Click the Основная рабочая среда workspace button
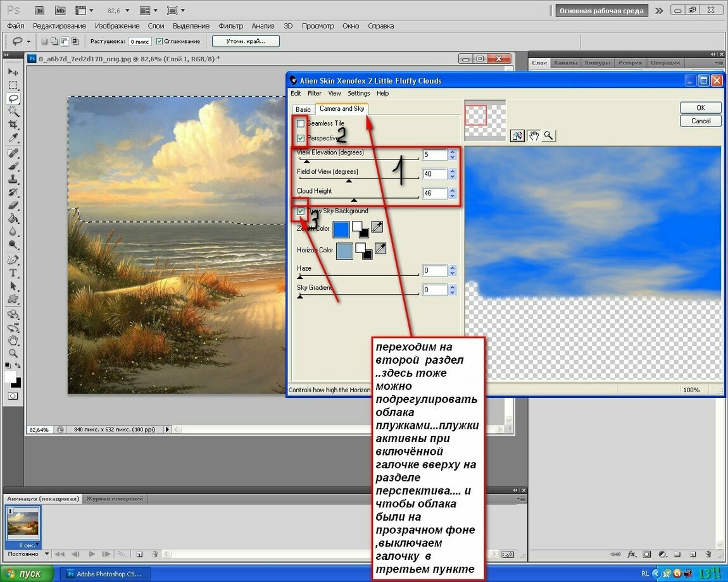The image size is (728, 582). (601, 11)
